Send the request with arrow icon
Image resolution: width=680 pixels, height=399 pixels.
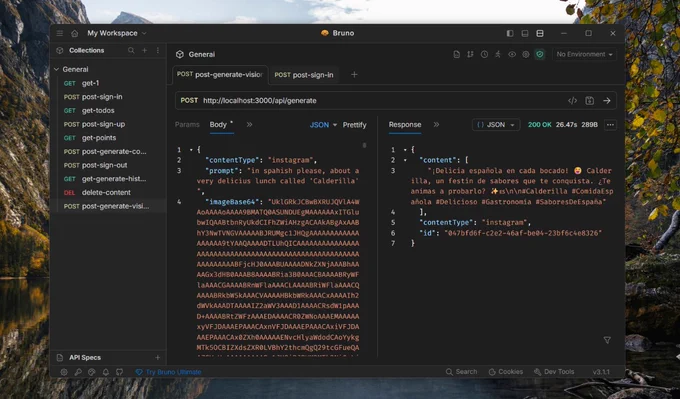[607, 101]
